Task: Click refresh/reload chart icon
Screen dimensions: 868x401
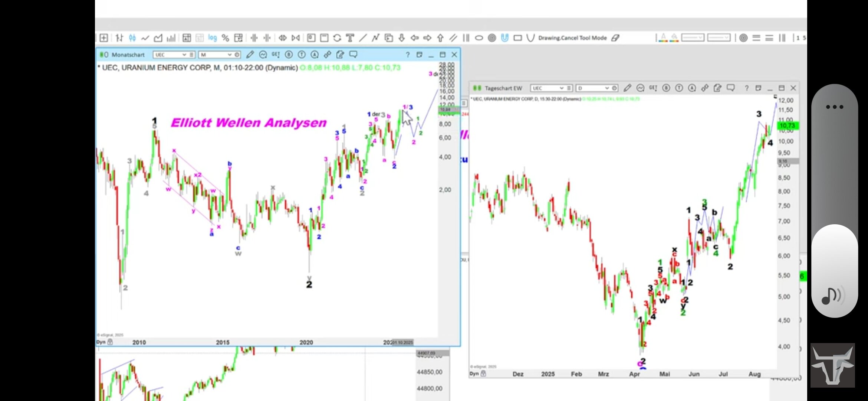Action: point(337,38)
